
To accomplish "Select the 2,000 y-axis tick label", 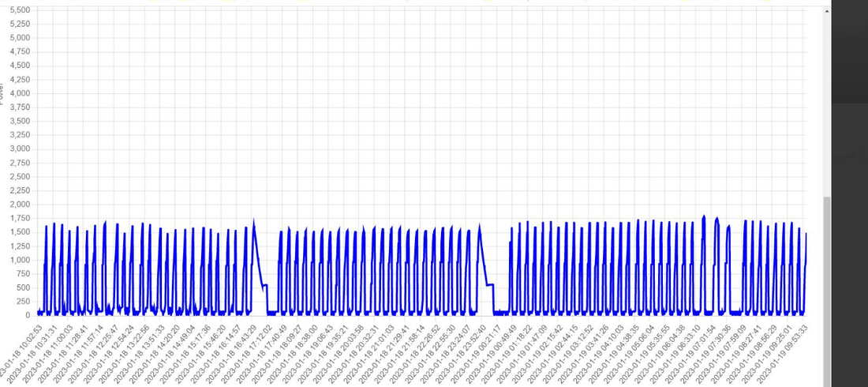I will pos(18,205).
